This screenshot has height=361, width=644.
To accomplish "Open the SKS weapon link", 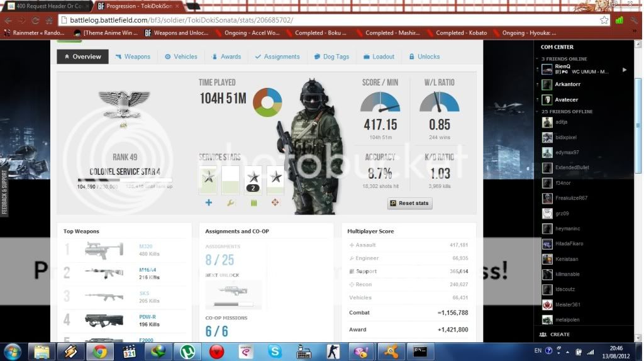I will (144, 293).
